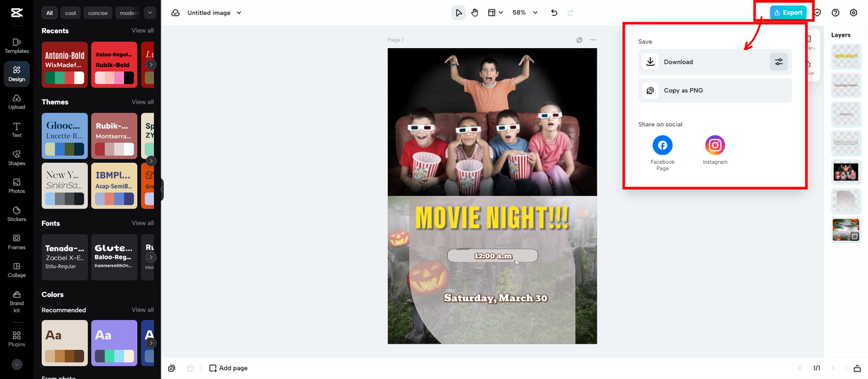Open the Stickers panel
The image size is (868, 379).
16,214
